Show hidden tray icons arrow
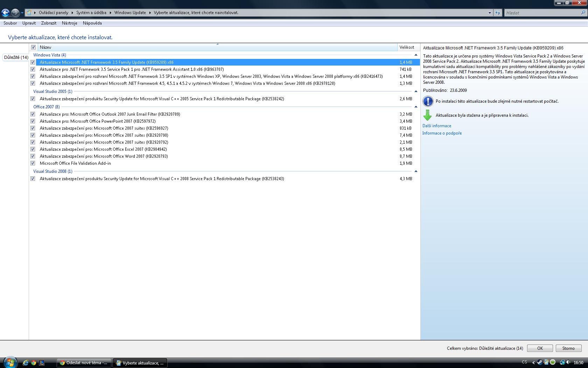588x368 pixels. coord(533,363)
